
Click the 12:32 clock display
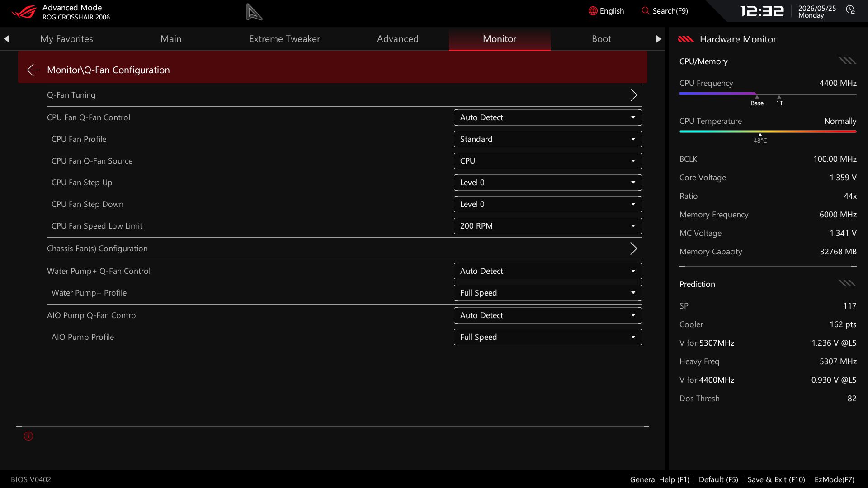762,11
